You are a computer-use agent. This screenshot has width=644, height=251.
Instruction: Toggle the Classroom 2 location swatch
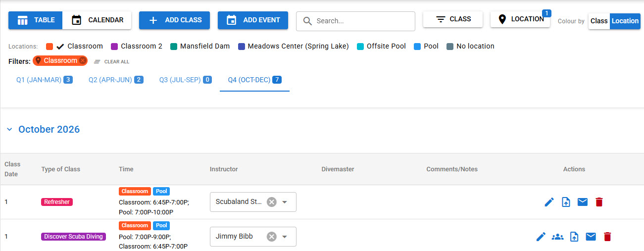coord(115,47)
